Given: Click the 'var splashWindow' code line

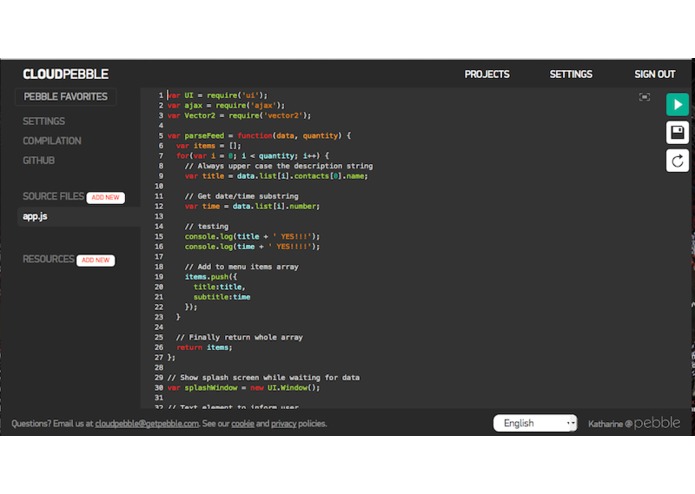Looking at the screenshot, I should coord(243,388).
